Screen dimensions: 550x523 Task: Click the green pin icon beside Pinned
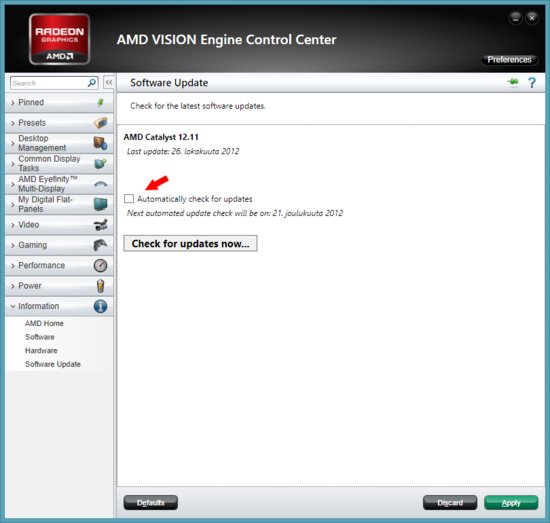101,102
